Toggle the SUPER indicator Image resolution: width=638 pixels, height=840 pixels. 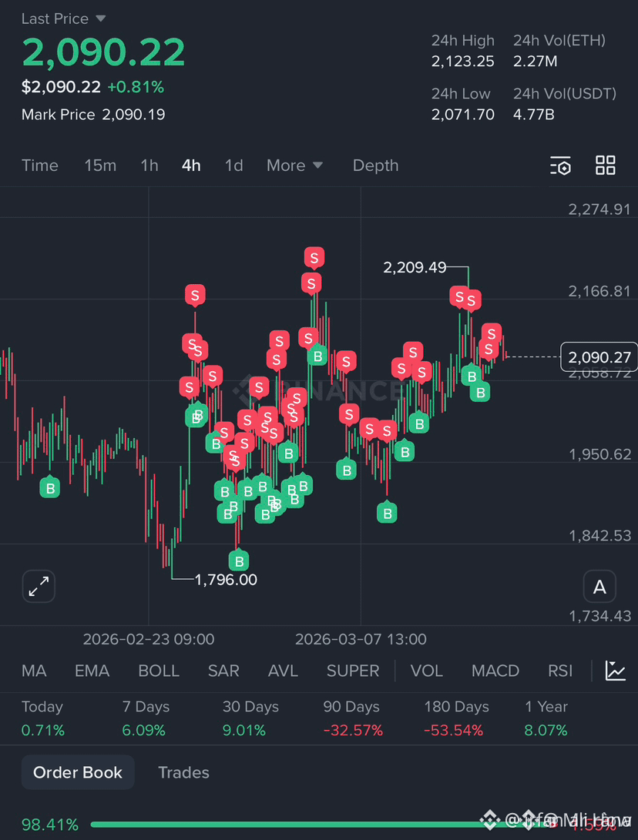coord(353,671)
